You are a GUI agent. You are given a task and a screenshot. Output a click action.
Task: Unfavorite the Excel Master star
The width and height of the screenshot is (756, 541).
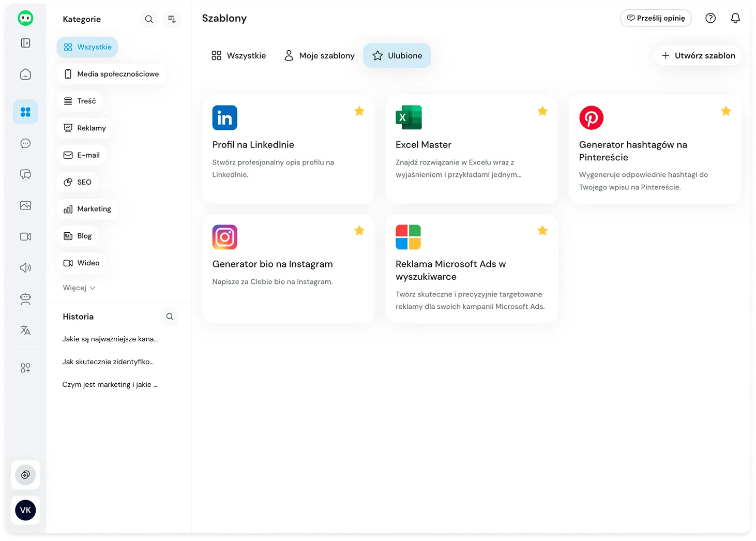pyautogui.click(x=542, y=111)
